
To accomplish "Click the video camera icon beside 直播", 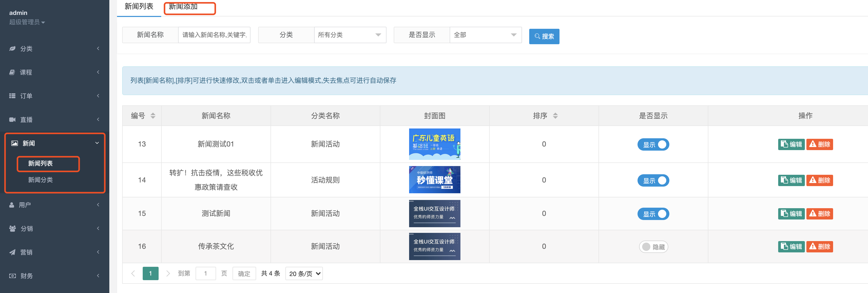I will pyautogui.click(x=13, y=120).
